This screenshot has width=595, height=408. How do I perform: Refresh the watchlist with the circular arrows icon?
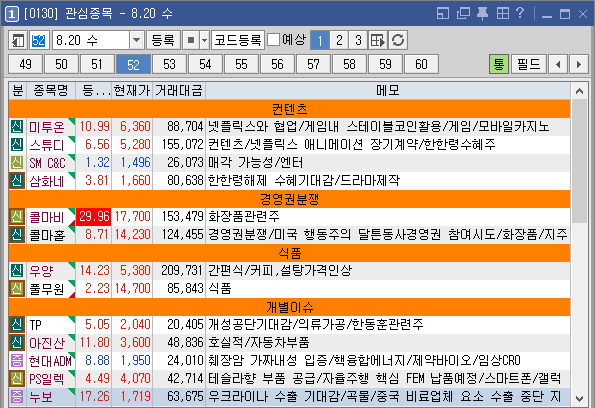click(x=398, y=40)
